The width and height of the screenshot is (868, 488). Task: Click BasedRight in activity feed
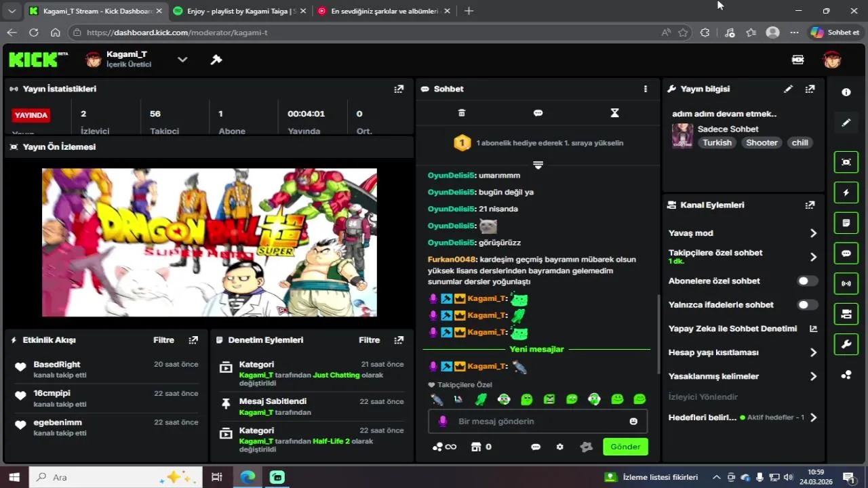[x=57, y=365]
